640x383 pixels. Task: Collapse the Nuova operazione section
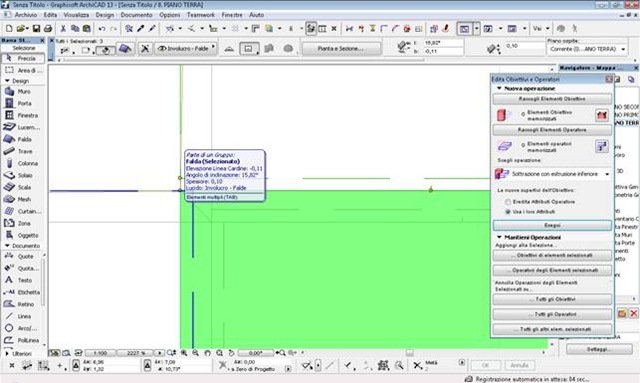pyautogui.click(x=499, y=88)
